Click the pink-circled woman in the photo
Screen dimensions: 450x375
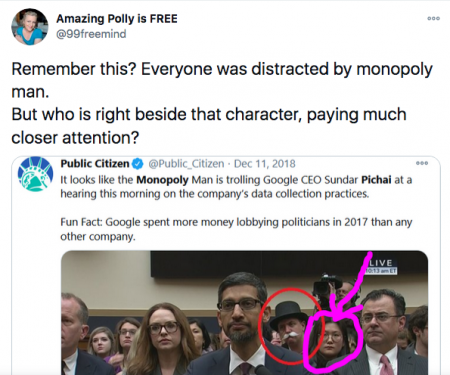click(x=331, y=342)
